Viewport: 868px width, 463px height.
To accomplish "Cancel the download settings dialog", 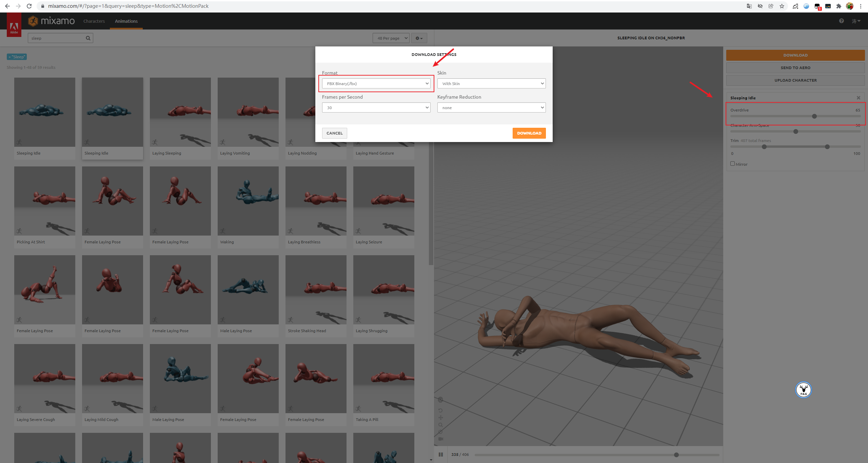I will coord(334,133).
